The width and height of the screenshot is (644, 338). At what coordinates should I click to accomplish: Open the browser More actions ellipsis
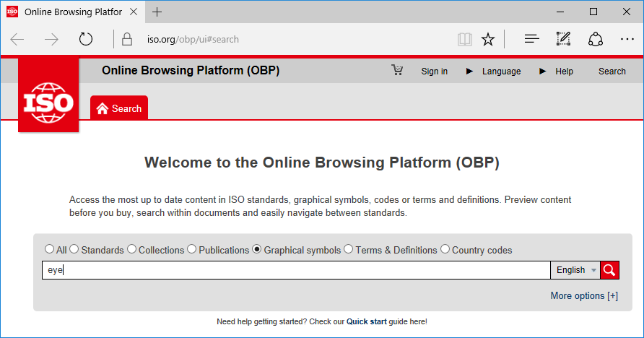pyautogui.click(x=627, y=40)
